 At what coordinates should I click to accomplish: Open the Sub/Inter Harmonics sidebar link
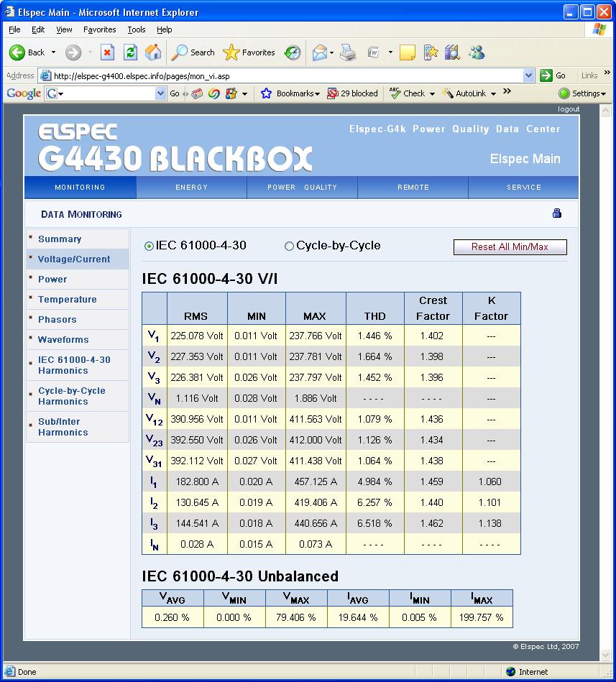point(63,427)
